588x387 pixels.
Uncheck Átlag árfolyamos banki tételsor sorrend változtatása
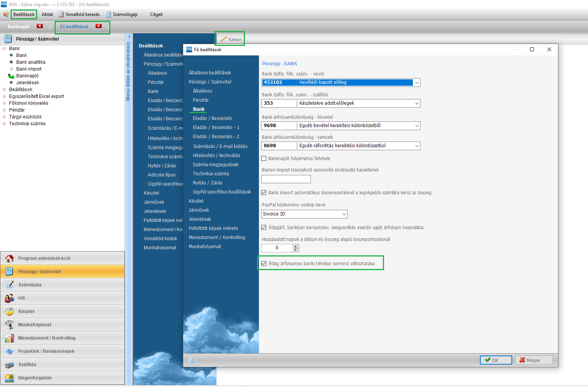pyautogui.click(x=264, y=264)
